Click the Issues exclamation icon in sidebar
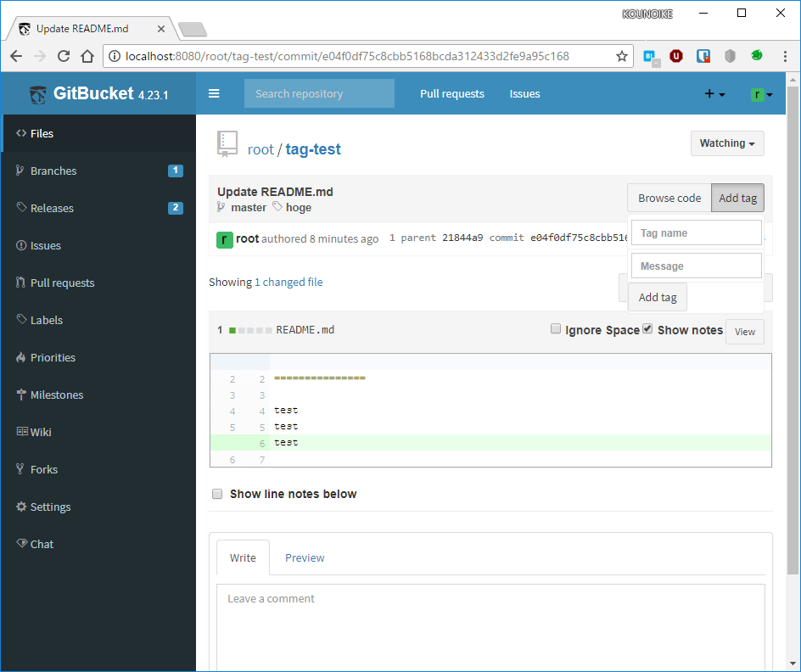The height and width of the screenshot is (672, 801). [21, 245]
